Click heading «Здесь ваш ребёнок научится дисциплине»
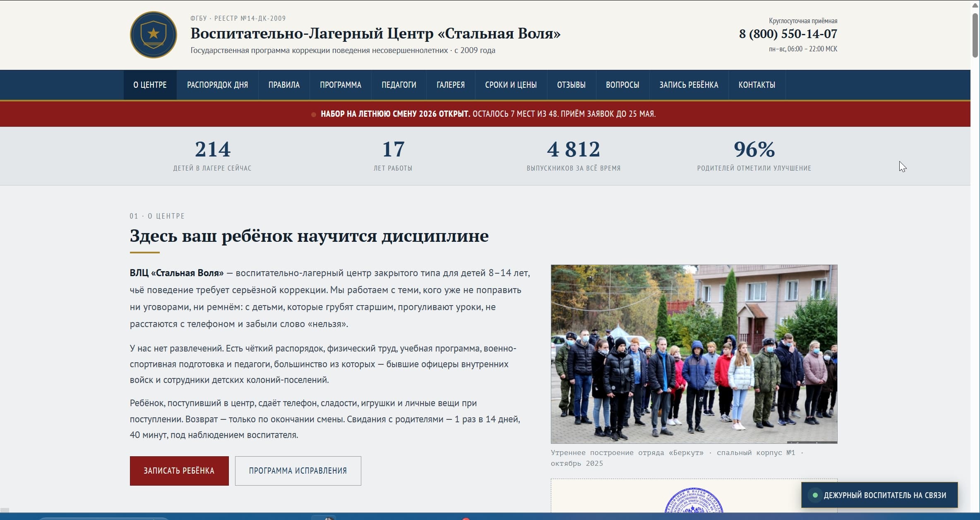This screenshot has width=980, height=520. pos(309,236)
